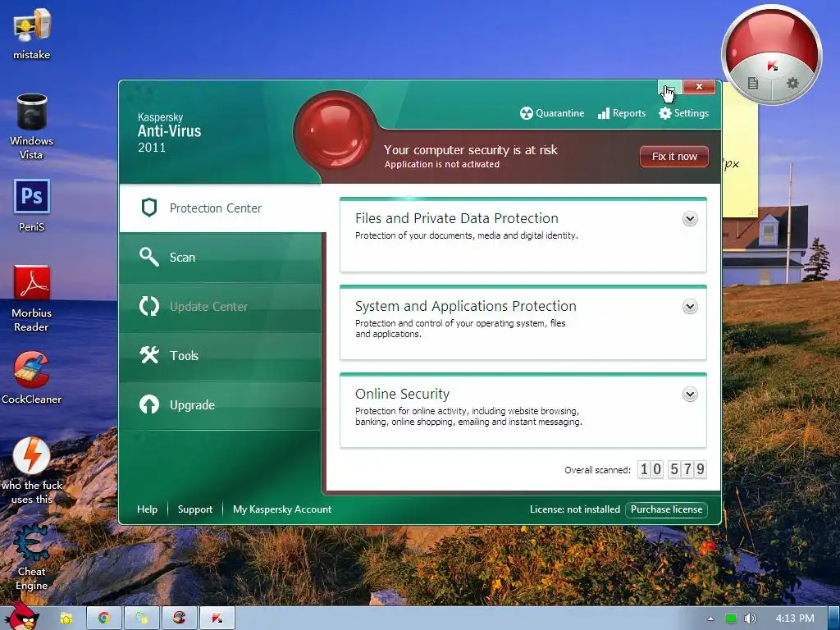Open Chrome from the taskbar

click(x=104, y=619)
